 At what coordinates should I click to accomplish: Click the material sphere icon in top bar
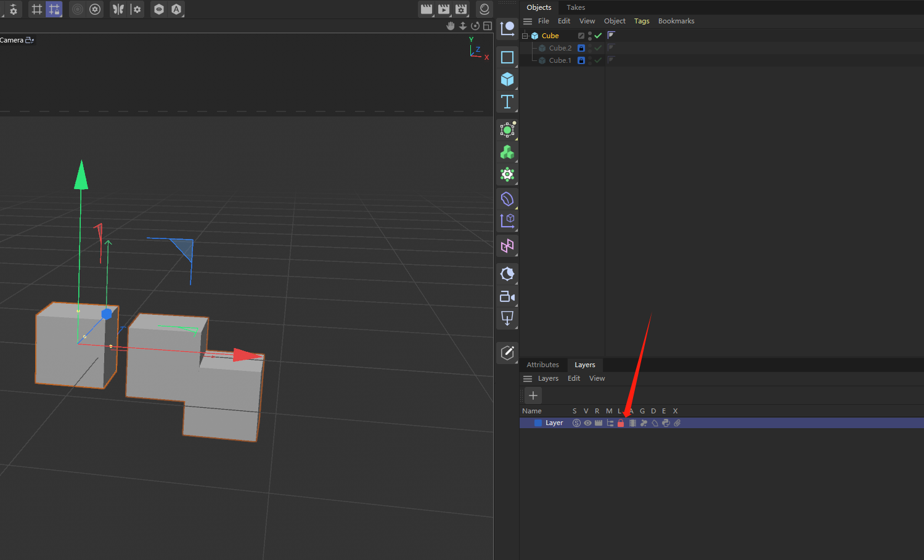click(484, 9)
